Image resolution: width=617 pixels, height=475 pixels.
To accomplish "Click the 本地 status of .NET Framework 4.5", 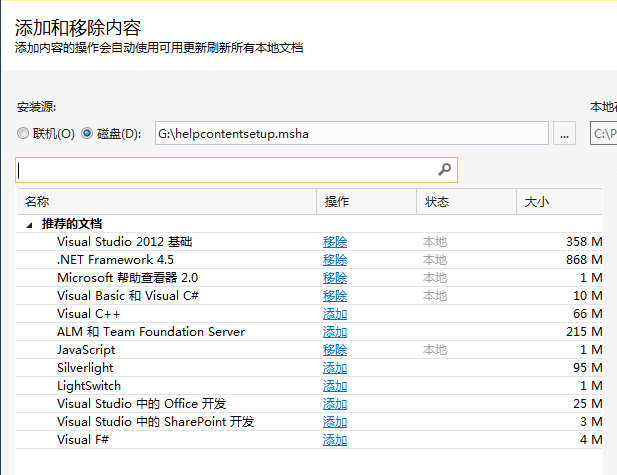I will pos(435,260).
